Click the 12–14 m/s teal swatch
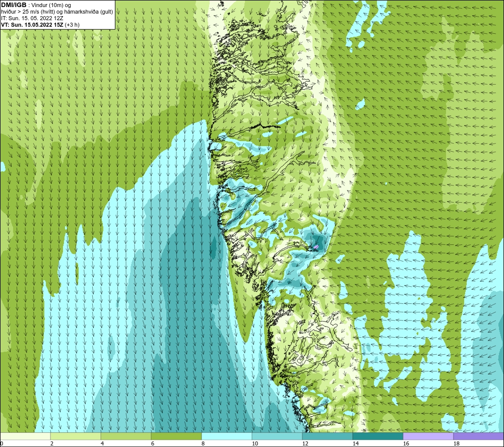 pos(327,436)
